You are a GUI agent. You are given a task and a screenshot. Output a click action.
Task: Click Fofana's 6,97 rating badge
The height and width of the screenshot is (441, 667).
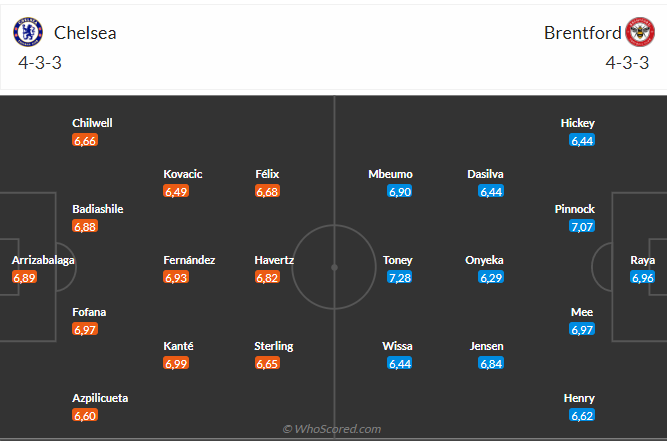coord(85,329)
